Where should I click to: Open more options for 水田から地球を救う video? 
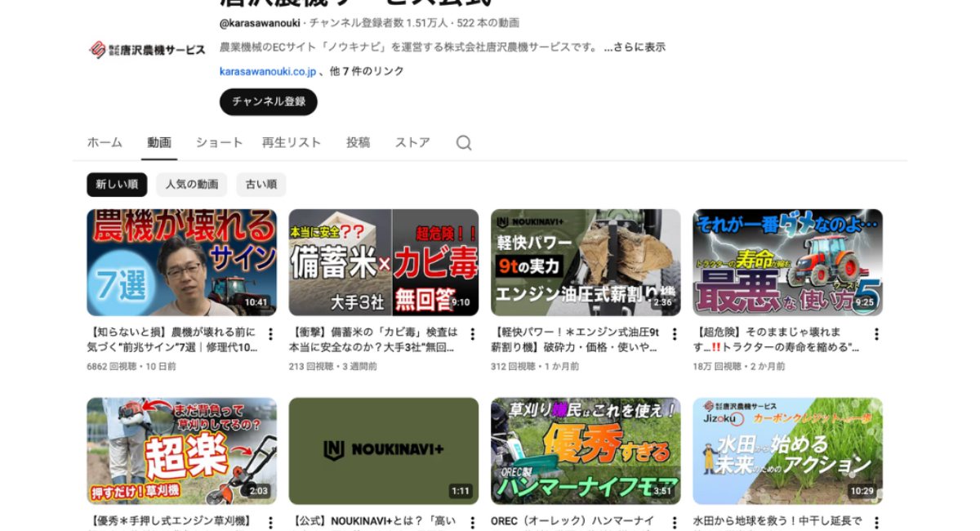tap(876, 522)
